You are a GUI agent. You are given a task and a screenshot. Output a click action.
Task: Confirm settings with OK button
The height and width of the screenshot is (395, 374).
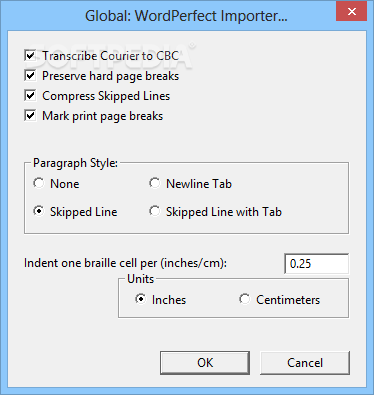[x=205, y=363]
